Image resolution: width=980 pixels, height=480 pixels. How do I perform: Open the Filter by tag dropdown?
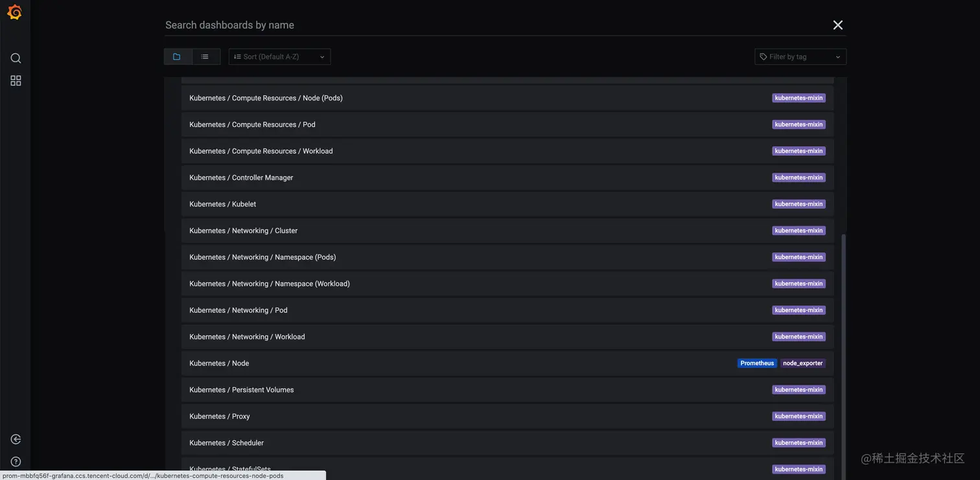(x=800, y=57)
